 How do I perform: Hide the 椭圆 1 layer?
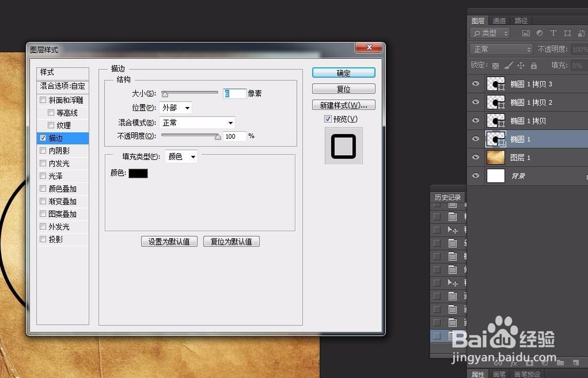coord(476,139)
